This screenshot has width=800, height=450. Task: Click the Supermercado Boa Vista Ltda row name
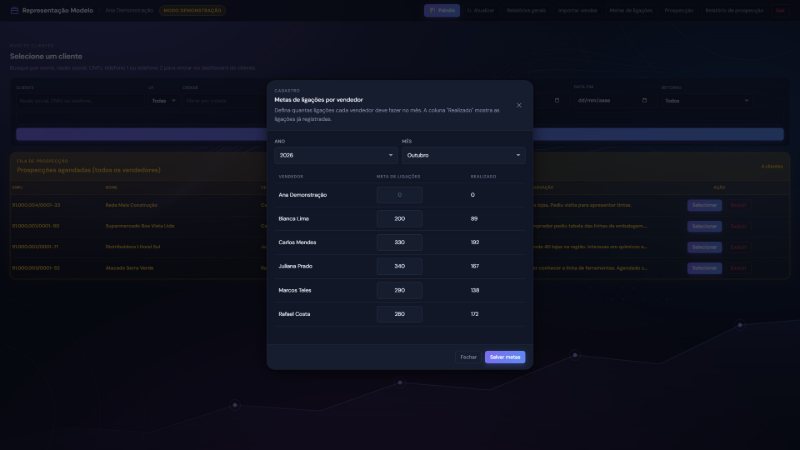point(140,226)
